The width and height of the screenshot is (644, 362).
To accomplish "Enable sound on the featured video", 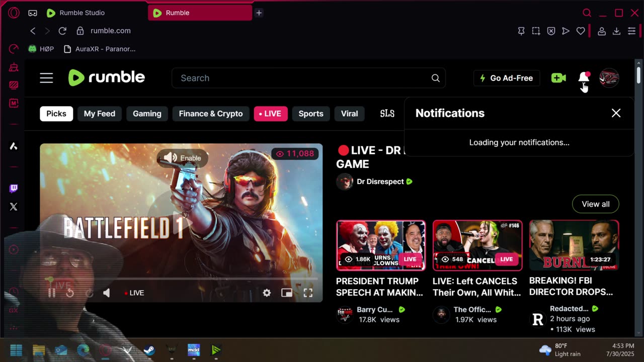I will (182, 158).
